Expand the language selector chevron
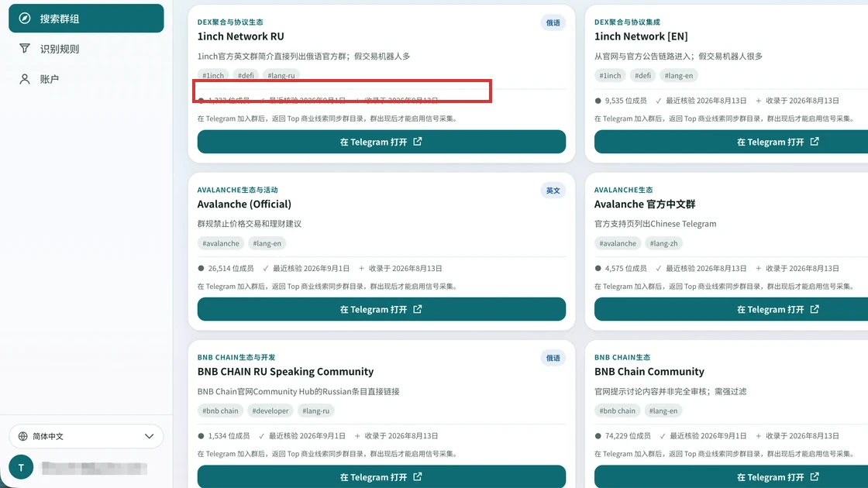Viewport: 868px width, 488px height. tap(149, 436)
